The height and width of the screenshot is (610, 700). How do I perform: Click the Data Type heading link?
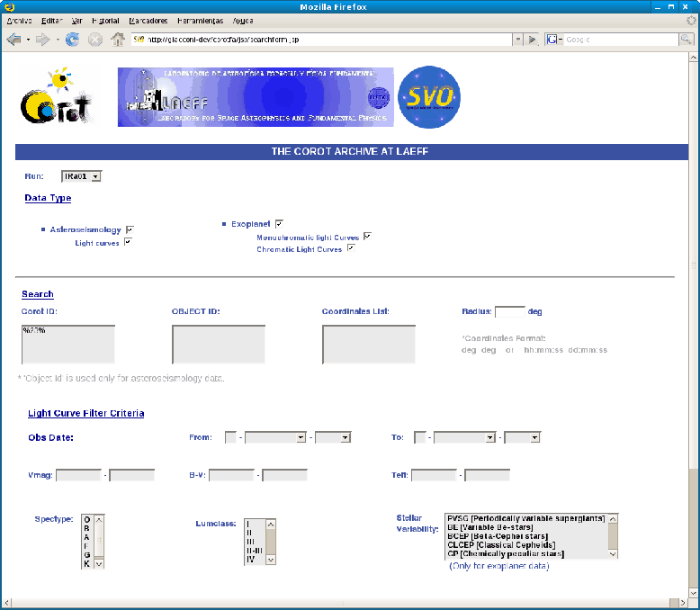(48, 198)
